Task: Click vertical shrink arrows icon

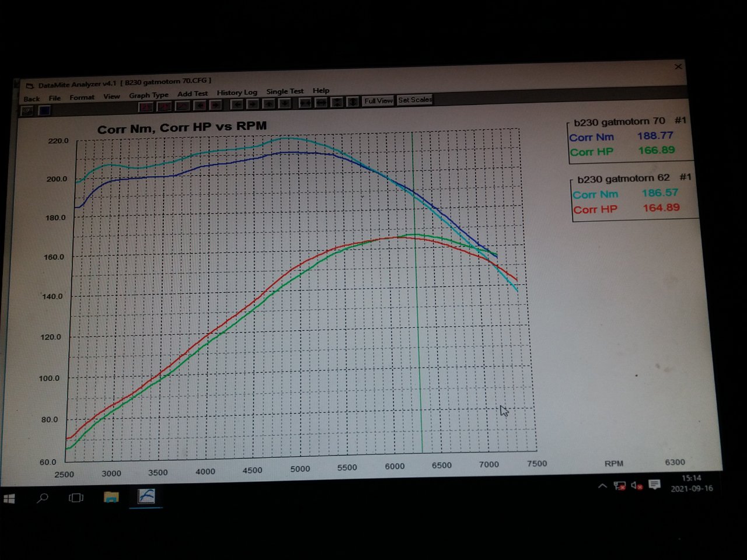Action: click(x=337, y=102)
